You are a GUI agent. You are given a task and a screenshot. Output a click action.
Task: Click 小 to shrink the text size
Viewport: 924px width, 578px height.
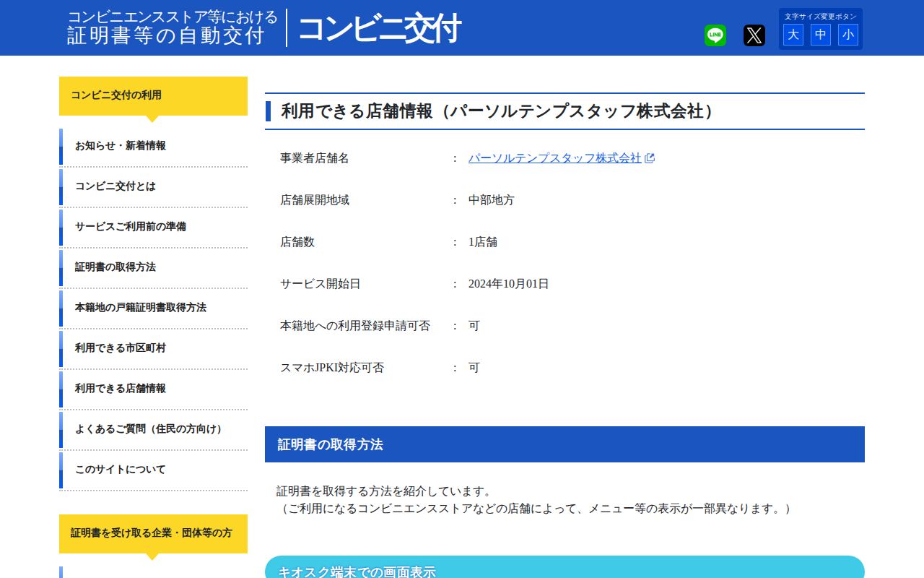coord(847,34)
